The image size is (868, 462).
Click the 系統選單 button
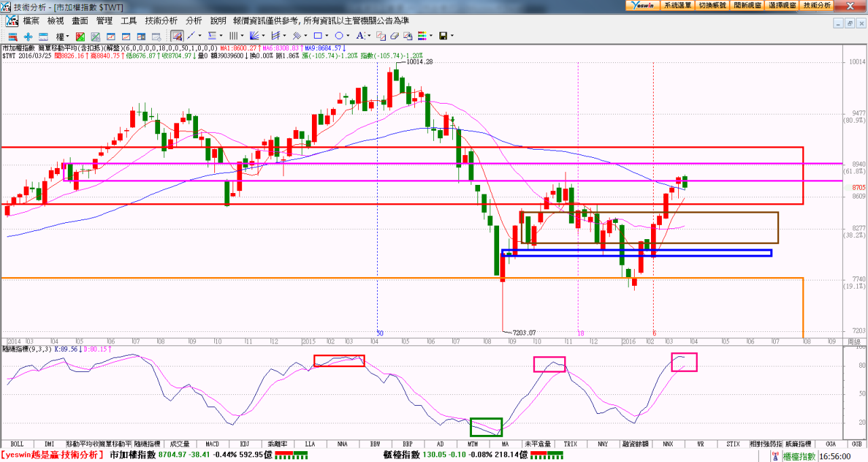tap(678, 5)
